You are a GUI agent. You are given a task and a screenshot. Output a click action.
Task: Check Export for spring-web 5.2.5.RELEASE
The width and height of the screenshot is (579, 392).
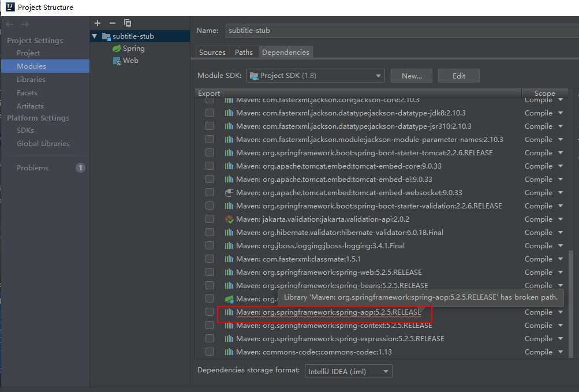click(210, 272)
